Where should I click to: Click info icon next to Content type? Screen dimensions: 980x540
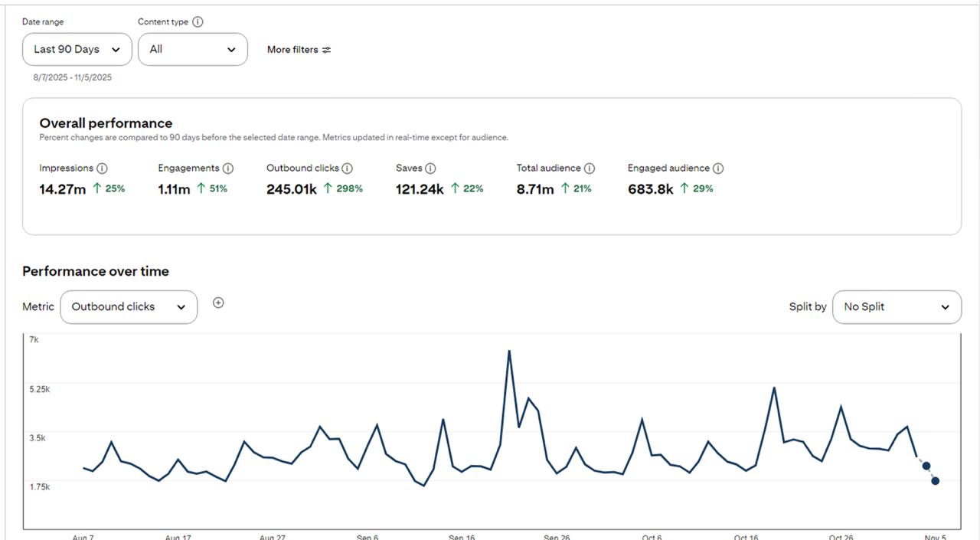coord(198,22)
